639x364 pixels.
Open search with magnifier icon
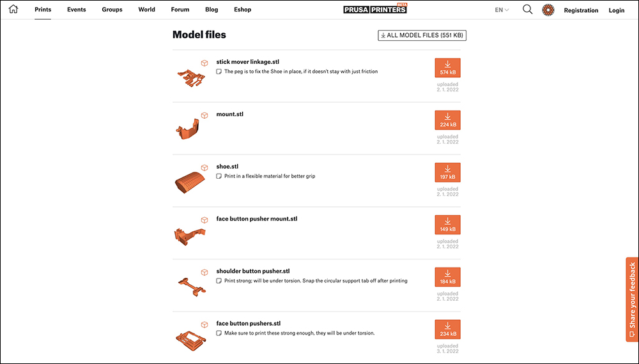tap(527, 10)
